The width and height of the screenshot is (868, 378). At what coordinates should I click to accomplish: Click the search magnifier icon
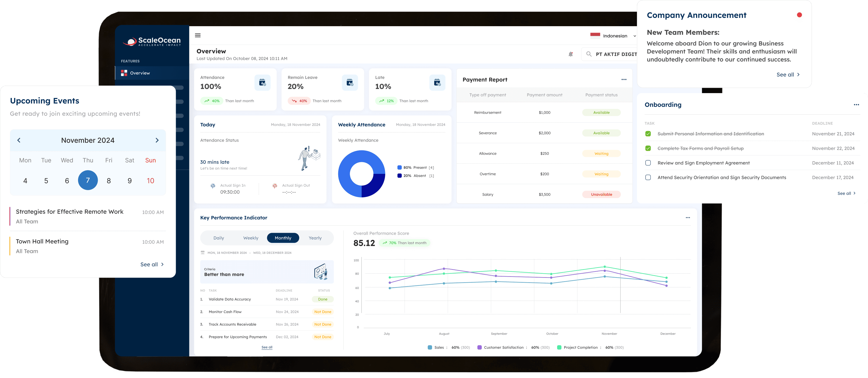[x=589, y=54]
